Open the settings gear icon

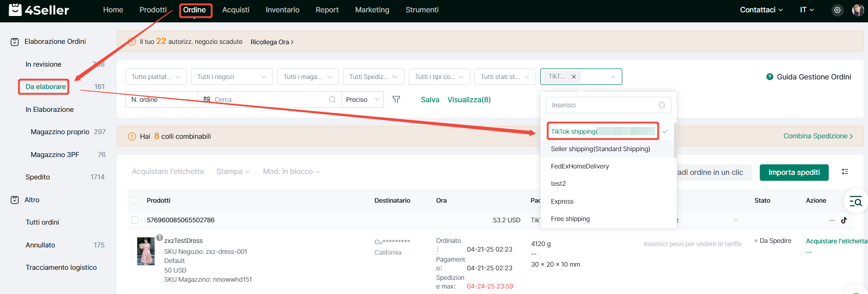point(837,10)
